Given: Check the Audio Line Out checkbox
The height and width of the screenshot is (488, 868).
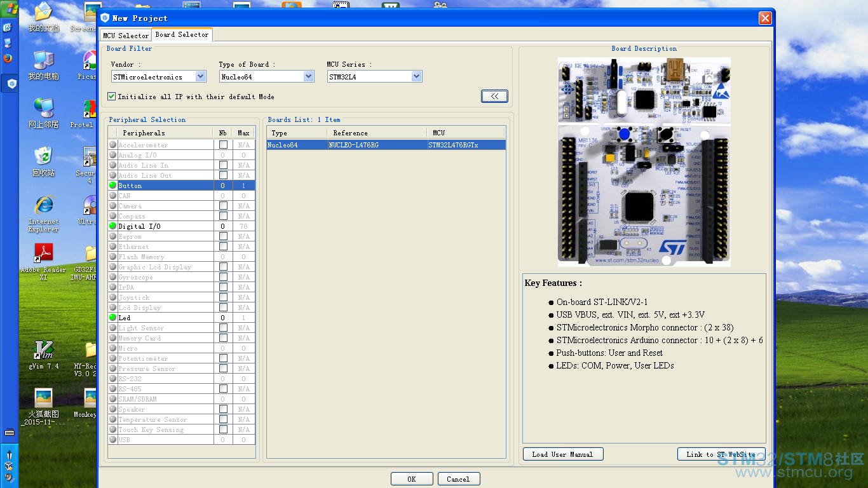Looking at the screenshot, I should click(223, 175).
